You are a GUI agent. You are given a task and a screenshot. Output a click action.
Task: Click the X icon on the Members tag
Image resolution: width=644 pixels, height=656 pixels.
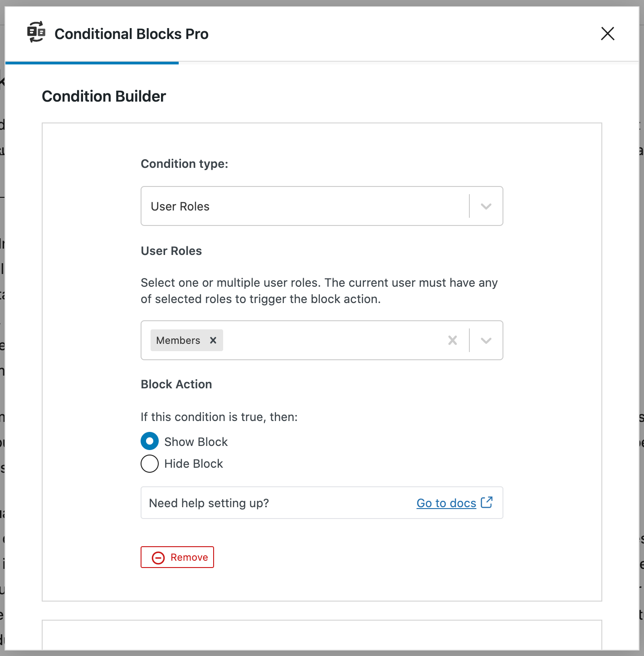pos(213,340)
